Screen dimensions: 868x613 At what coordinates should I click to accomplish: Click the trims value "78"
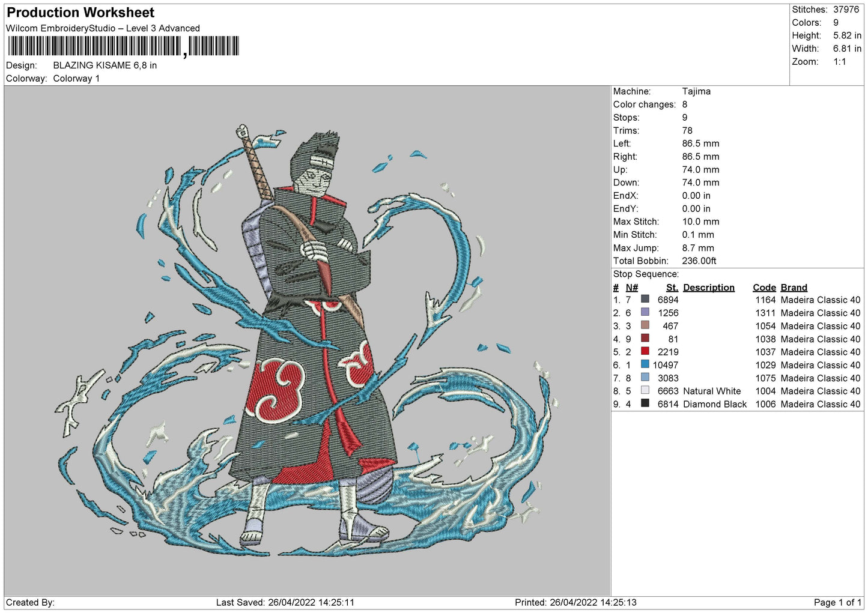click(687, 130)
